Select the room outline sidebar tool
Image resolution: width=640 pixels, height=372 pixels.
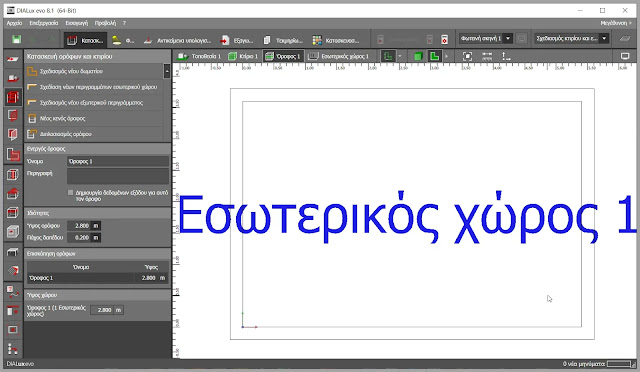[x=13, y=154]
